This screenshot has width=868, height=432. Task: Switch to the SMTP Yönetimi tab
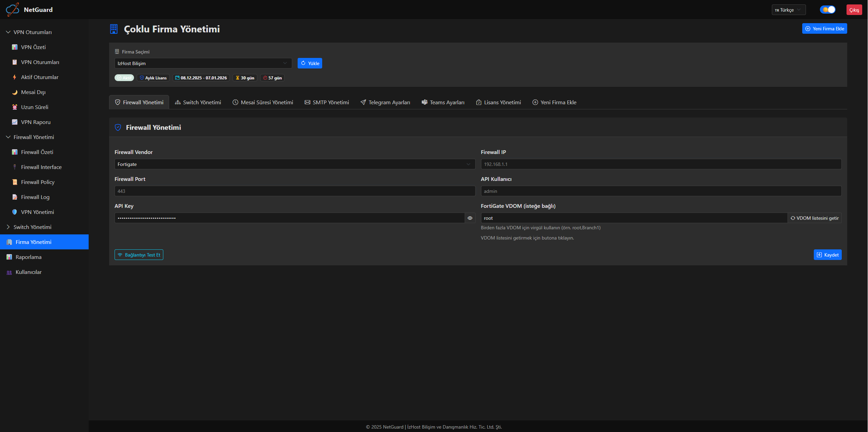click(327, 102)
